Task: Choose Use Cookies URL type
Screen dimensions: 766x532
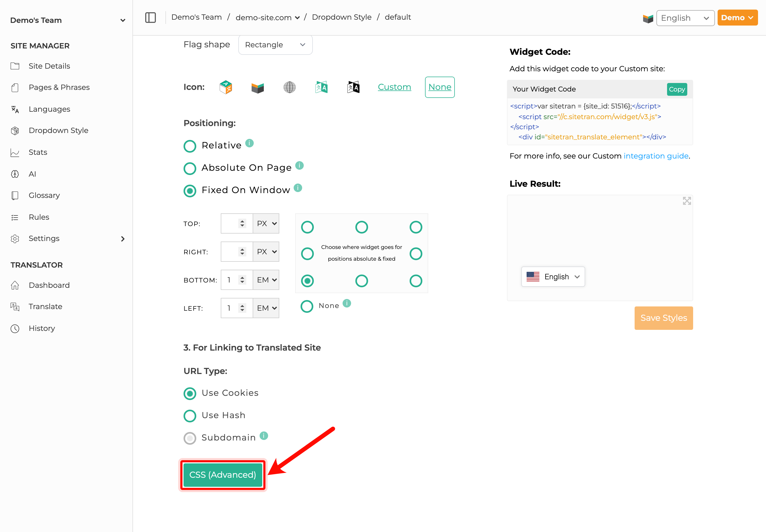Action: click(190, 393)
